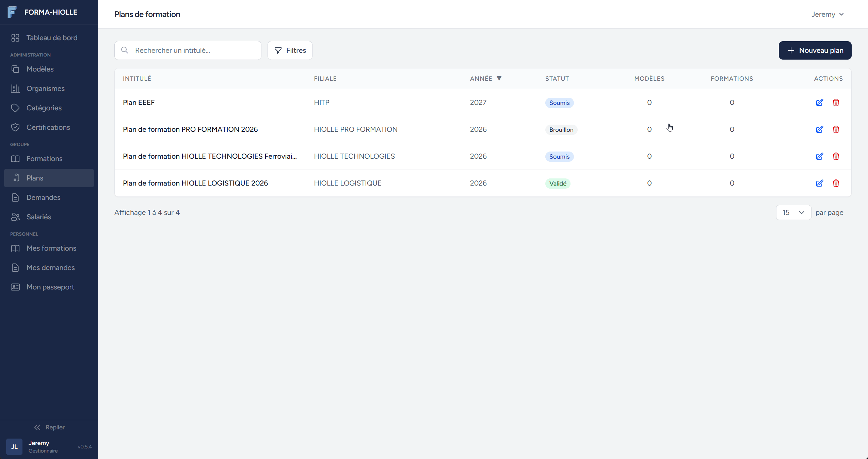Image resolution: width=868 pixels, height=459 pixels.
Task: Open the Jeremy user dropdown at top right
Action: pyautogui.click(x=827, y=14)
